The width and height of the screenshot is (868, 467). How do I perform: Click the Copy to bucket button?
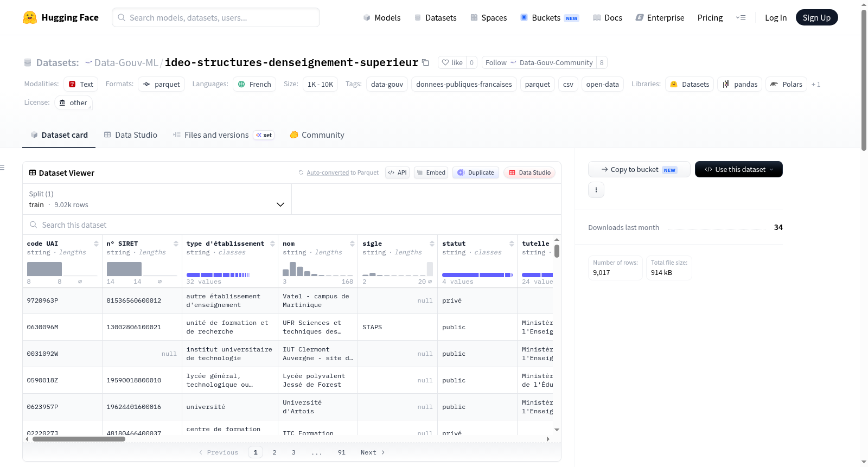click(x=639, y=169)
